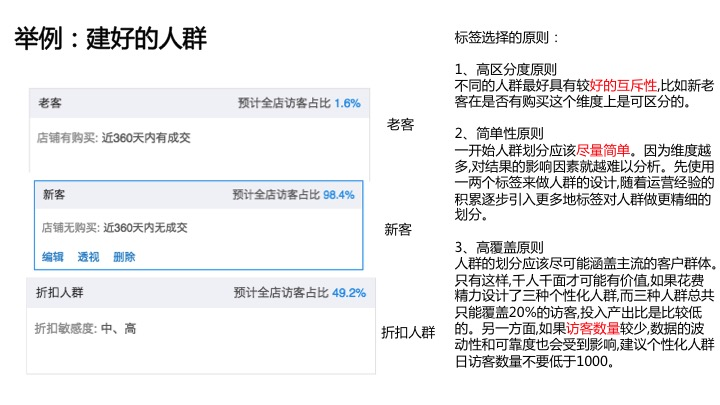Click the 透视 link in 新客 card

pos(88,257)
